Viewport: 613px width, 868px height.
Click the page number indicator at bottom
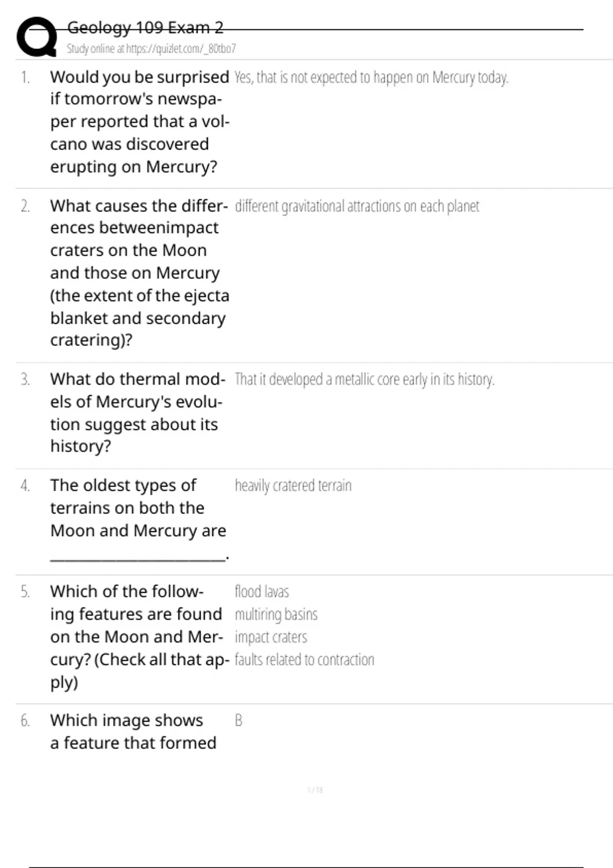pyautogui.click(x=315, y=790)
